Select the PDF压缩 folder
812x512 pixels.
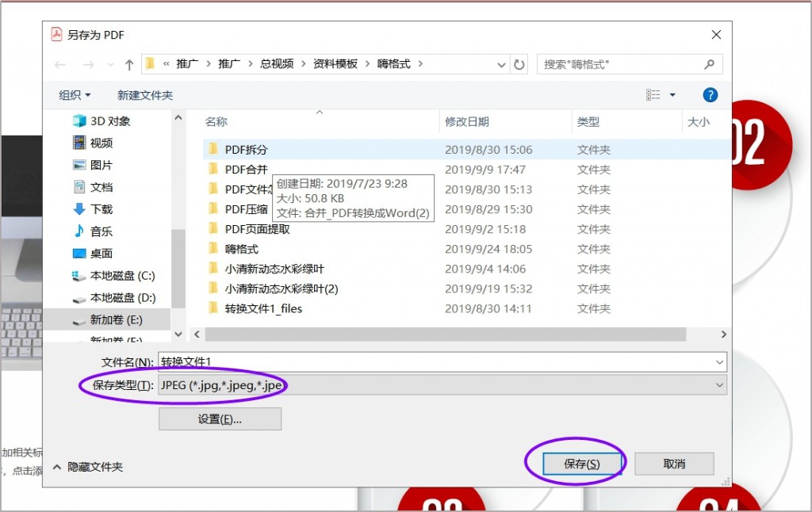246,209
